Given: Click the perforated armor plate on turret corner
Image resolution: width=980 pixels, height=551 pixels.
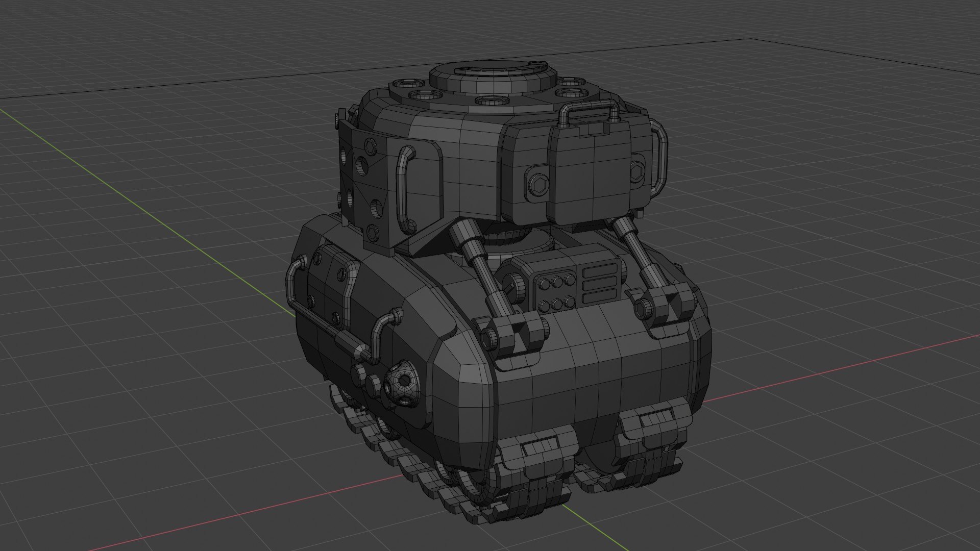Looking at the screenshot, I should (365, 186).
